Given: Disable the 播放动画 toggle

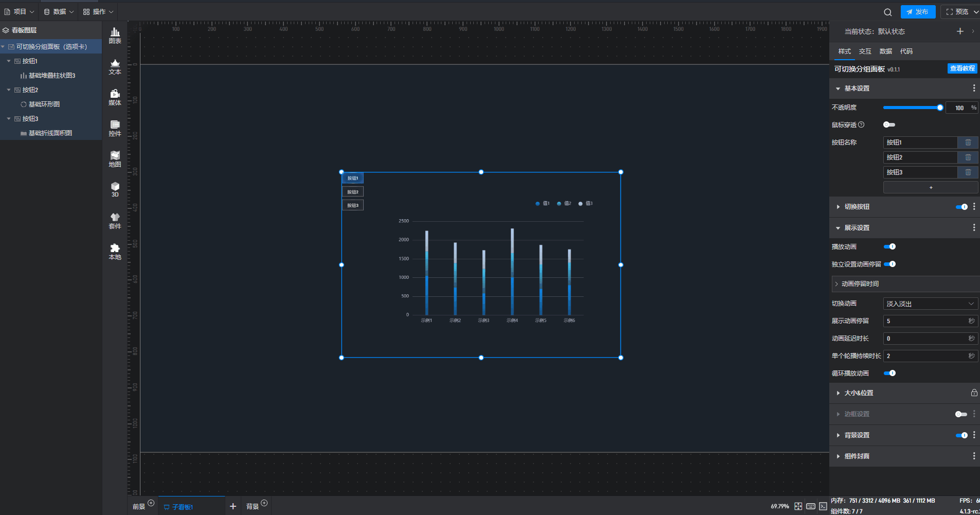Looking at the screenshot, I should [889, 247].
